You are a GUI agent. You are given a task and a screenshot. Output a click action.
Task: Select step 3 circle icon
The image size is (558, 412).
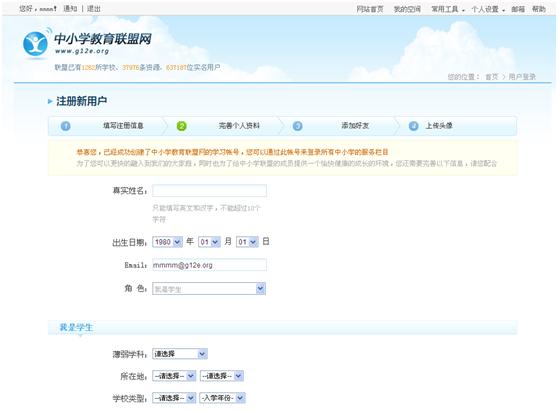[x=298, y=126]
